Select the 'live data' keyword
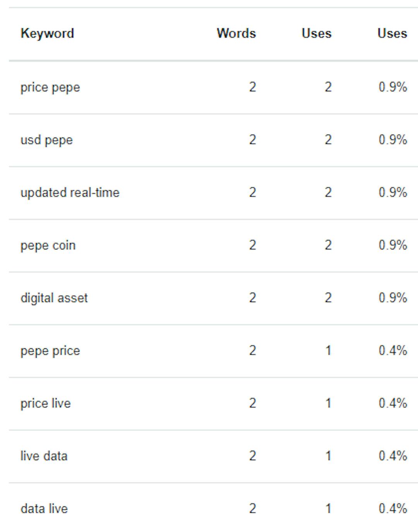418x532 pixels. (x=44, y=456)
